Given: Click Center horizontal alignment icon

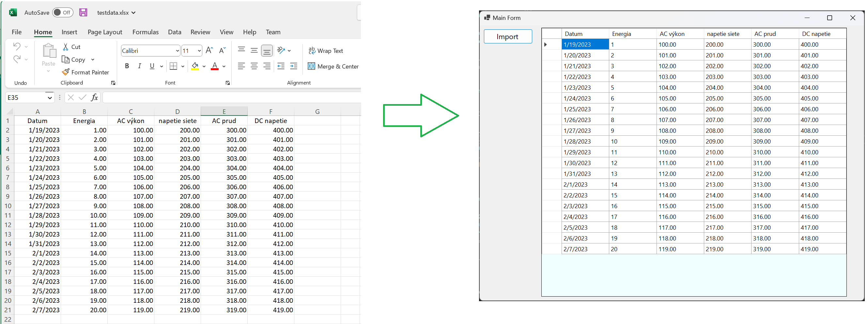Looking at the screenshot, I should 254,66.
